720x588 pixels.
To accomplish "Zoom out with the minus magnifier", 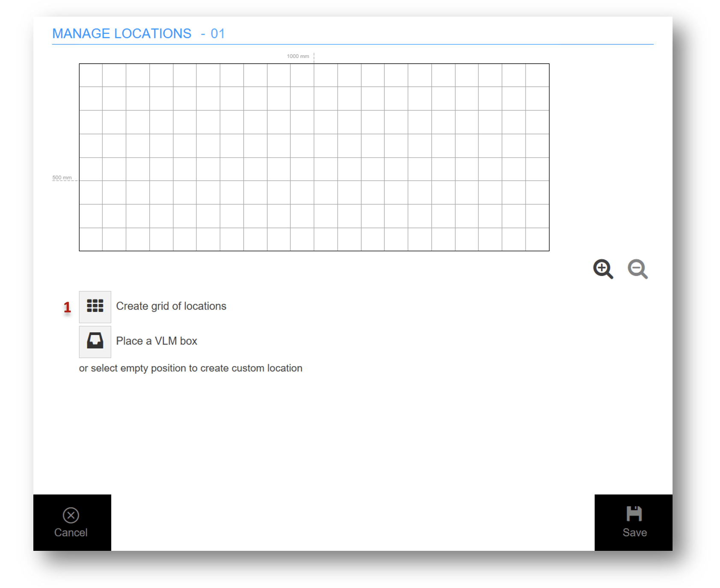I will [x=637, y=269].
